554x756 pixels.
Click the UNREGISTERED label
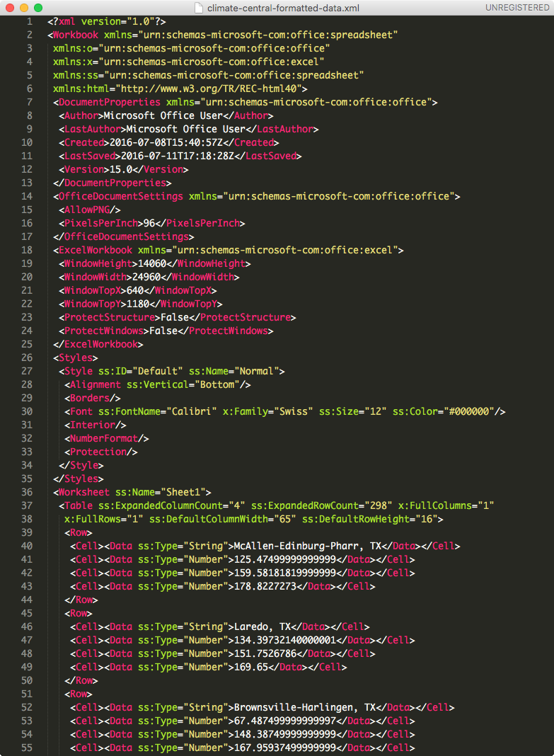pyautogui.click(x=517, y=8)
